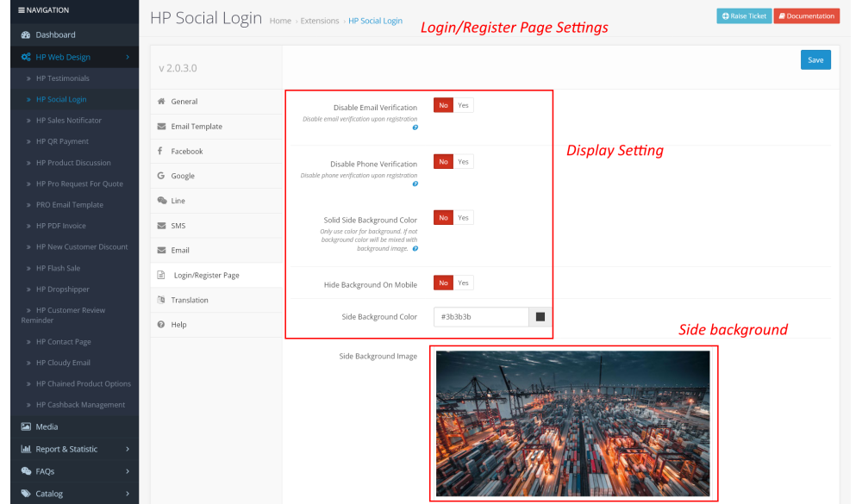Click the Email Template envelope icon

[161, 126]
